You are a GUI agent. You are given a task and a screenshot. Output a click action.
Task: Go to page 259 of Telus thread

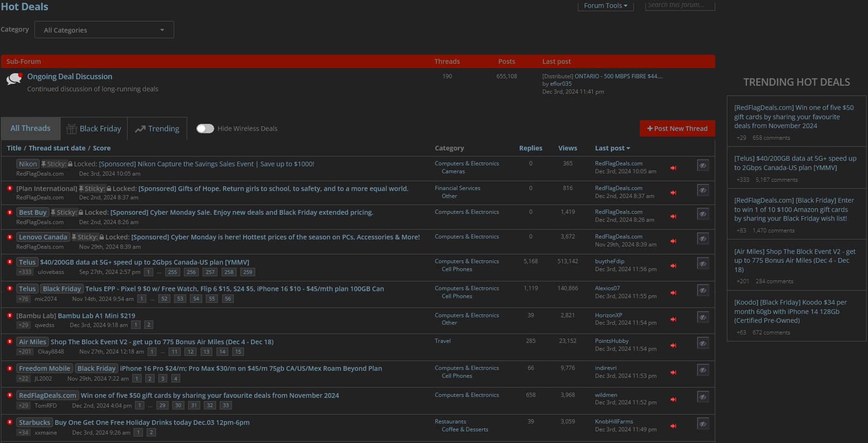coord(247,272)
